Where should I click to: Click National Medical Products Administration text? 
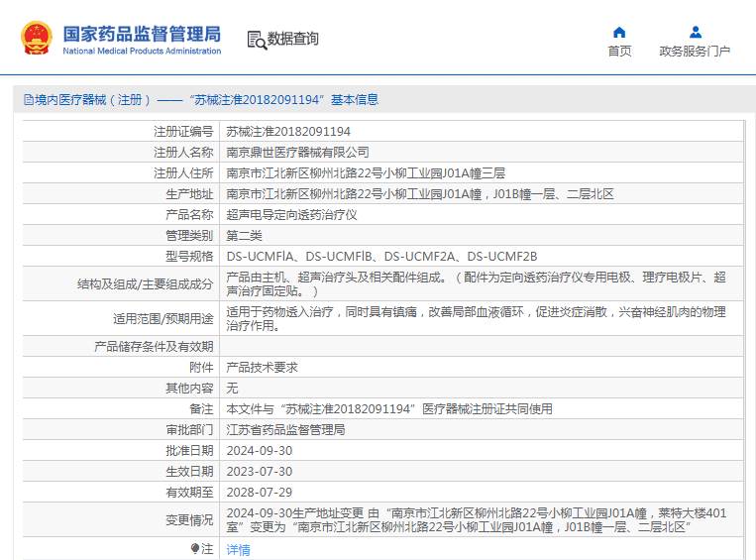[x=142, y=52]
